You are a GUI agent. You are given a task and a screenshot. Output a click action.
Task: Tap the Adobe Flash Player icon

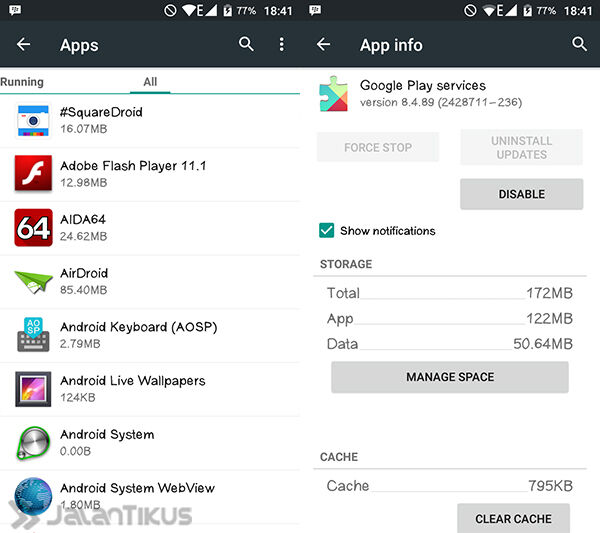33,173
